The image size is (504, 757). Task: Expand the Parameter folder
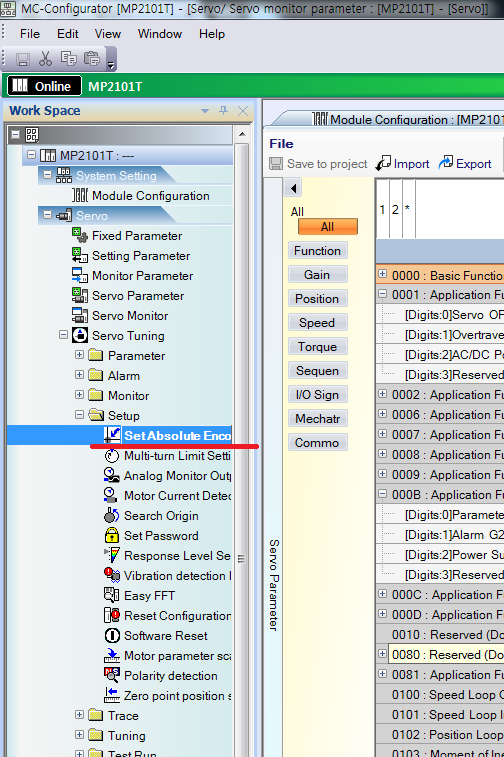pos(79,354)
